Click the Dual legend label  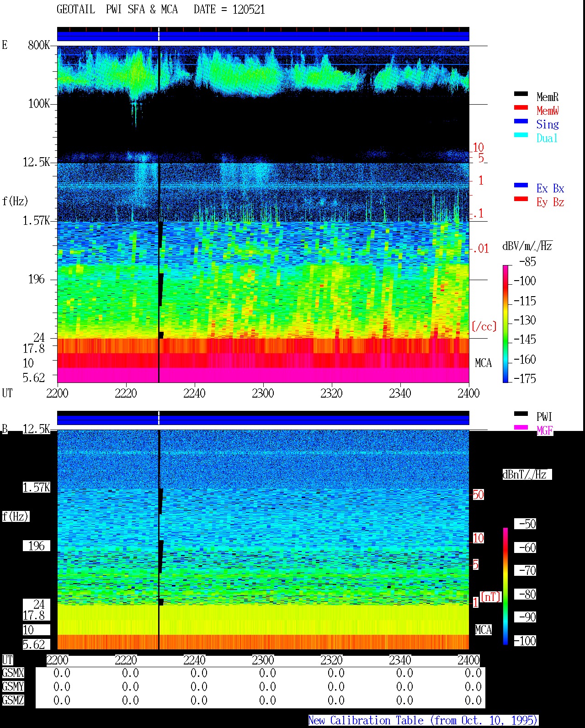click(x=547, y=138)
